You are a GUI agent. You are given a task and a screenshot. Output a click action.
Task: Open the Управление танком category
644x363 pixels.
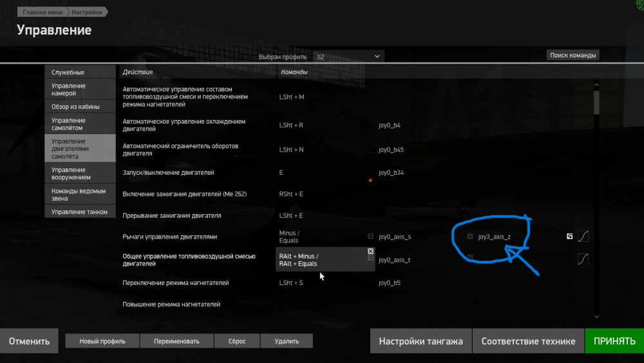click(x=80, y=211)
